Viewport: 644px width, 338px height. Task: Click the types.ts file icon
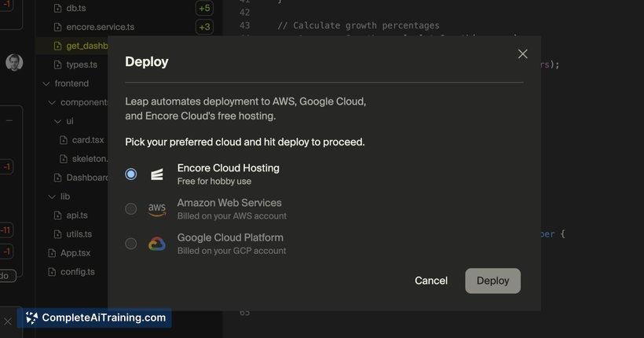pos(58,64)
